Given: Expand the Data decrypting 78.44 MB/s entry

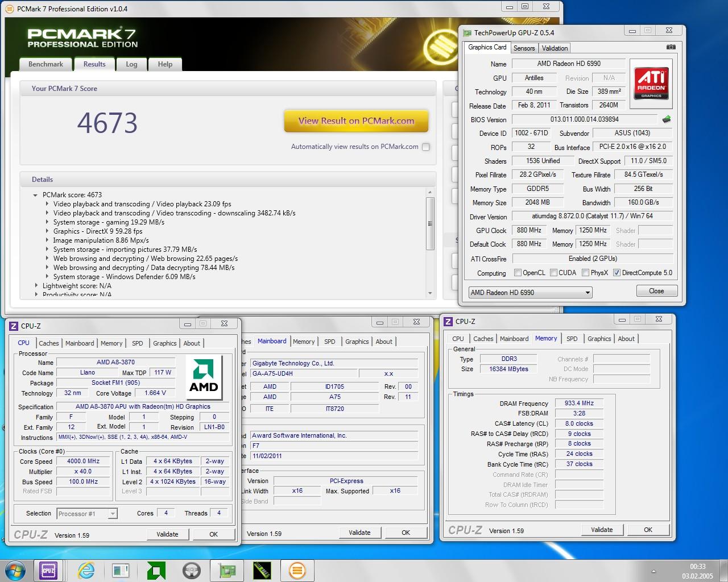Looking at the screenshot, I should click(47, 268).
